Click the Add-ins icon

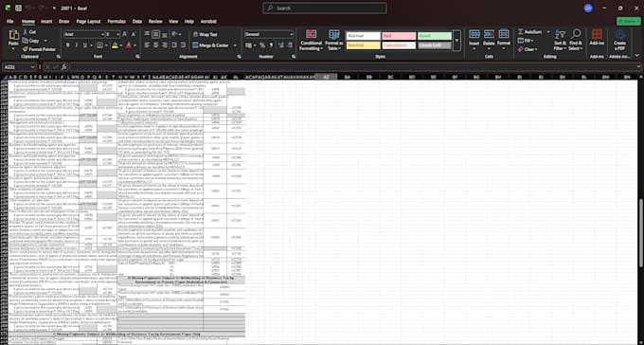coord(597,38)
